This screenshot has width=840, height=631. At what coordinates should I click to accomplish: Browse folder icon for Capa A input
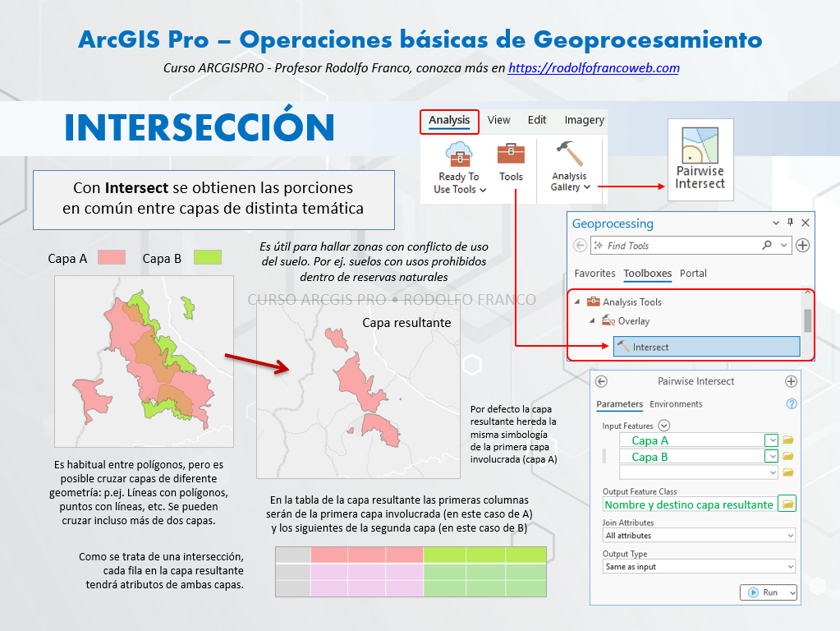tap(788, 440)
